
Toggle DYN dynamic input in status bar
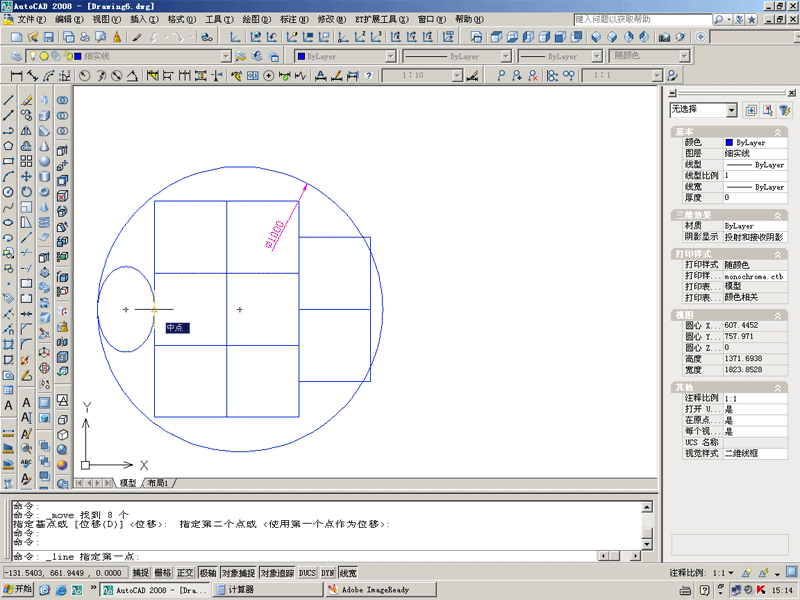327,573
